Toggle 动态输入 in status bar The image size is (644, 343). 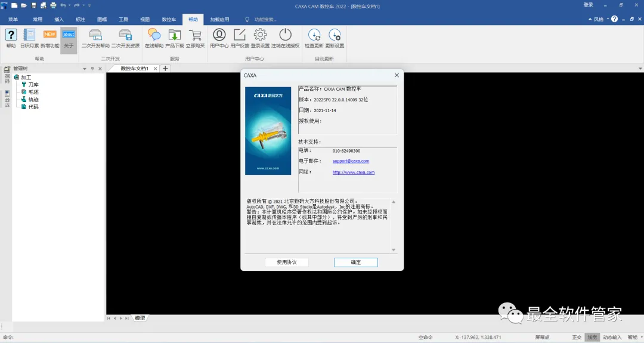[612, 337]
